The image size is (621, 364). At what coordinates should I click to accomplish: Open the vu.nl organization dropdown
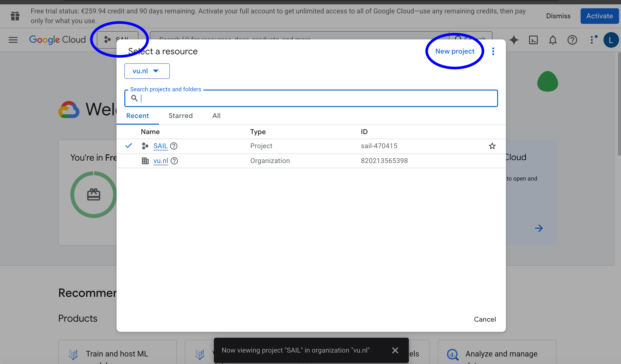pos(147,71)
